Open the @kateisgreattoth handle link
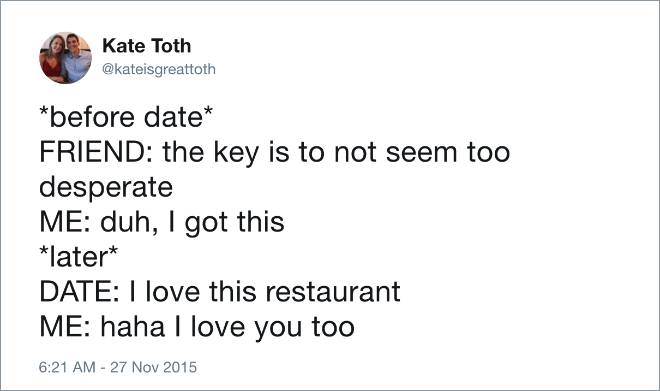 pos(159,69)
